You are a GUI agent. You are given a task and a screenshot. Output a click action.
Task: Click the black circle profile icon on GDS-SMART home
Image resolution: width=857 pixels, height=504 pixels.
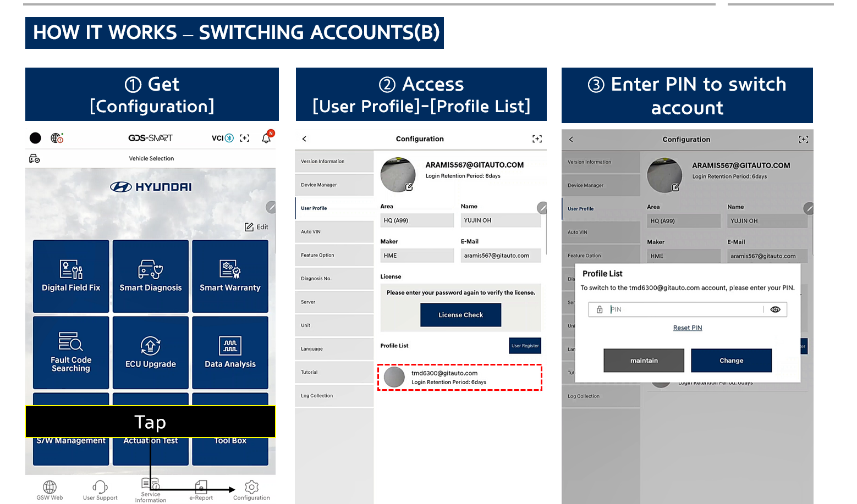[35, 138]
